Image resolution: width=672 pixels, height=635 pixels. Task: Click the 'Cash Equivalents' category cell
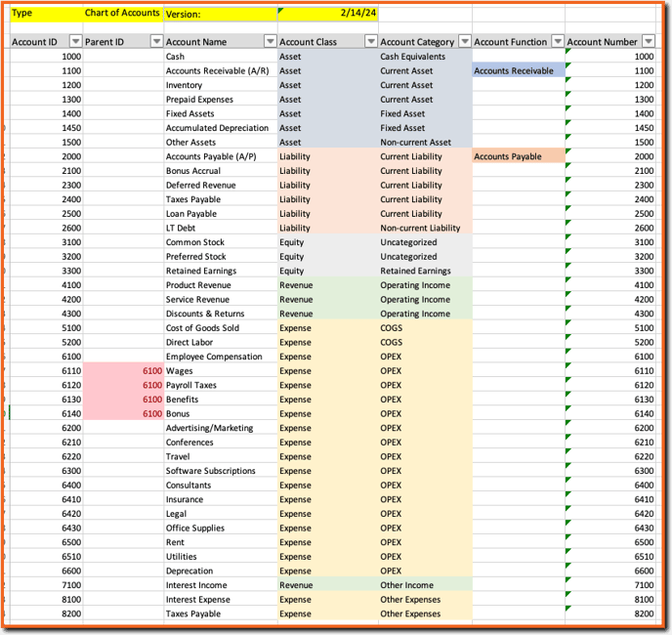coord(425,56)
